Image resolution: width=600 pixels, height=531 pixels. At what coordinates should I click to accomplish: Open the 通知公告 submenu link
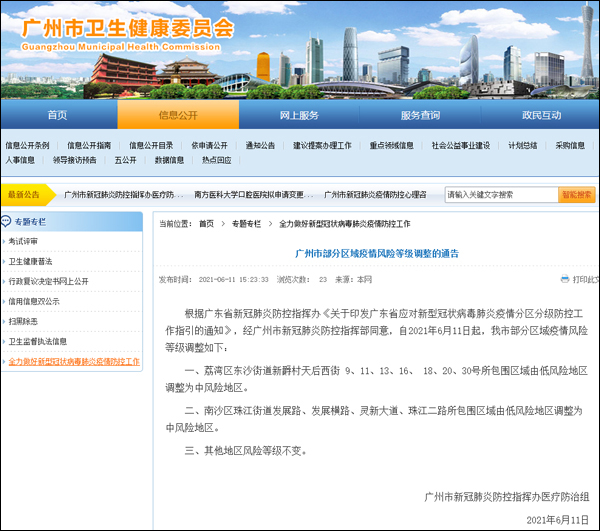point(260,145)
